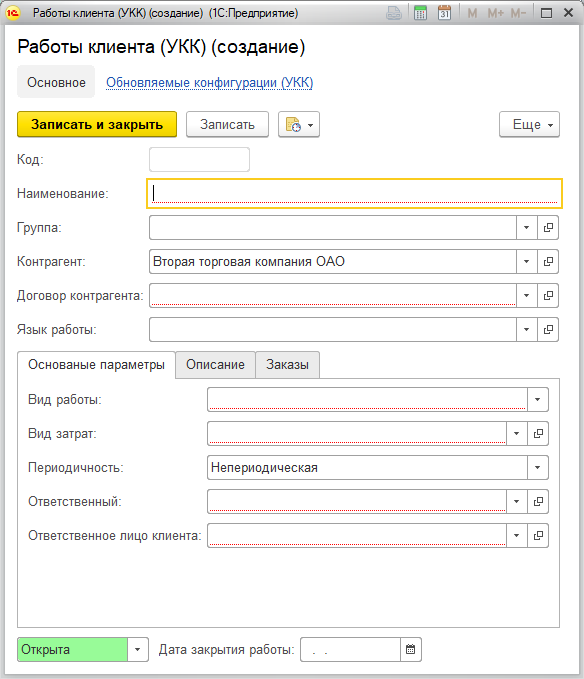Screen dimensions: 584x679
Task: Click the 1C application logo icon
Action: coord(13,13)
